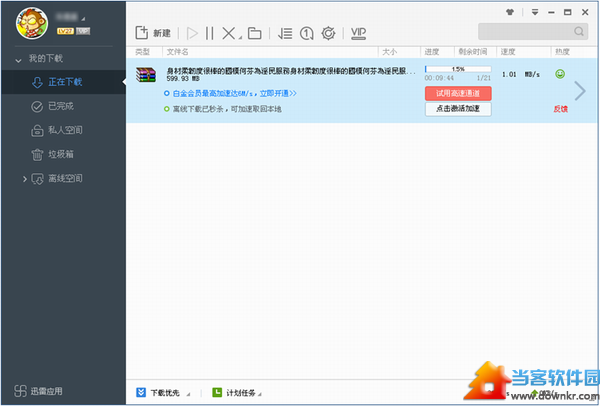The width and height of the screenshot is (600, 406).
Task: Expand task details with the right chevron
Action: [580, 91]
